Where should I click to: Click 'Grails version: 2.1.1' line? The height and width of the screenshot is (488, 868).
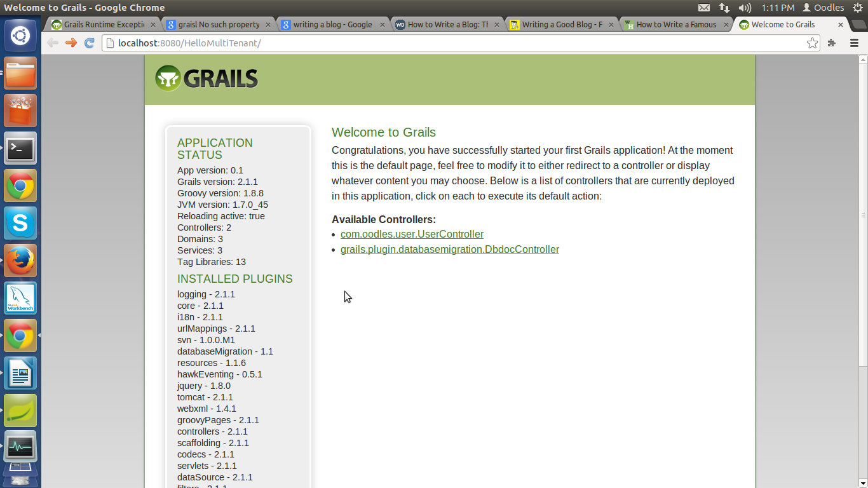point(217,182)
